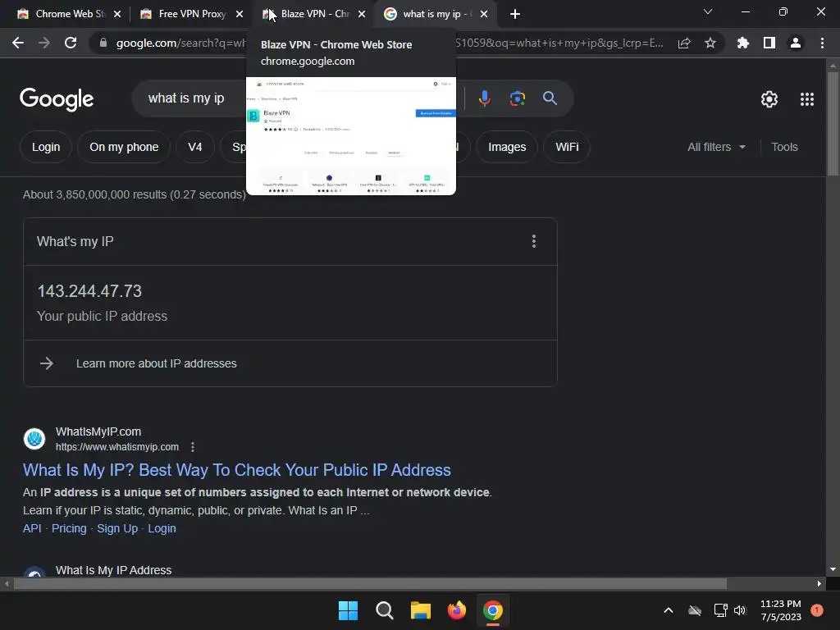This screenshot has height=630, width=840.
Task: Open the Sign Up sitelink
Action: point(117,528)
